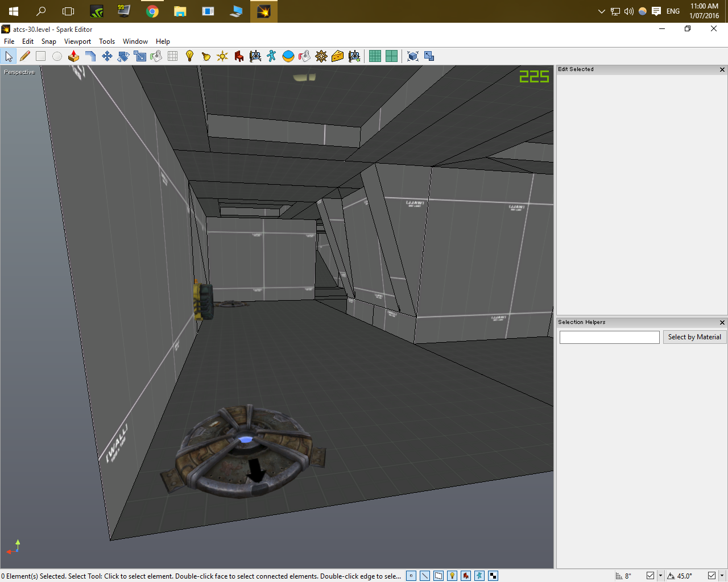Select the red chair Prop tool
This screenshot has width=728, height=582.
(239, 56)
